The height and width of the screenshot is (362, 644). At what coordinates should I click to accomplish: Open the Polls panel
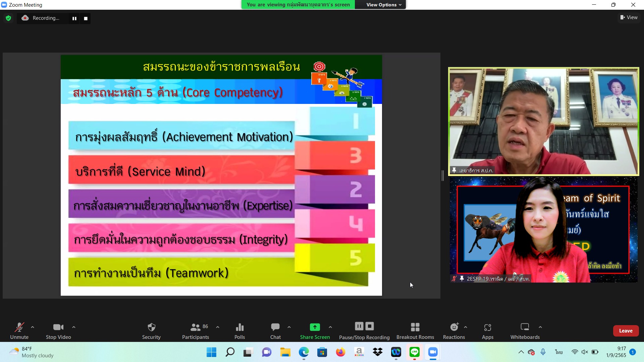(239, 330)
